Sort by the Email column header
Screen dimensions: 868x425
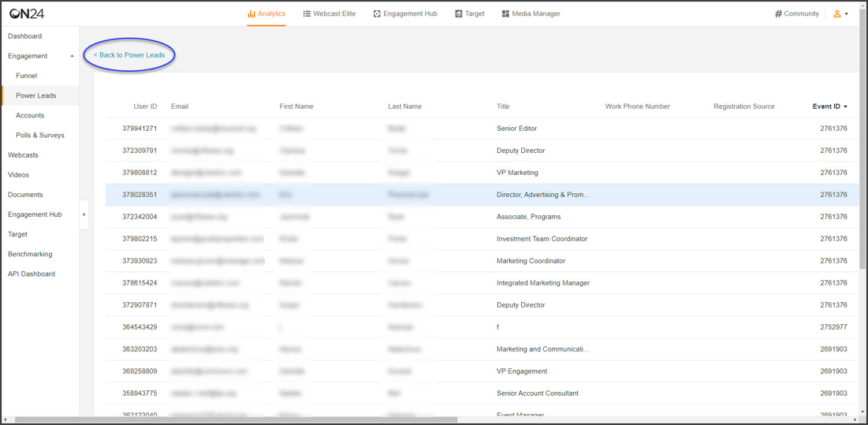[x=180, y=106]
